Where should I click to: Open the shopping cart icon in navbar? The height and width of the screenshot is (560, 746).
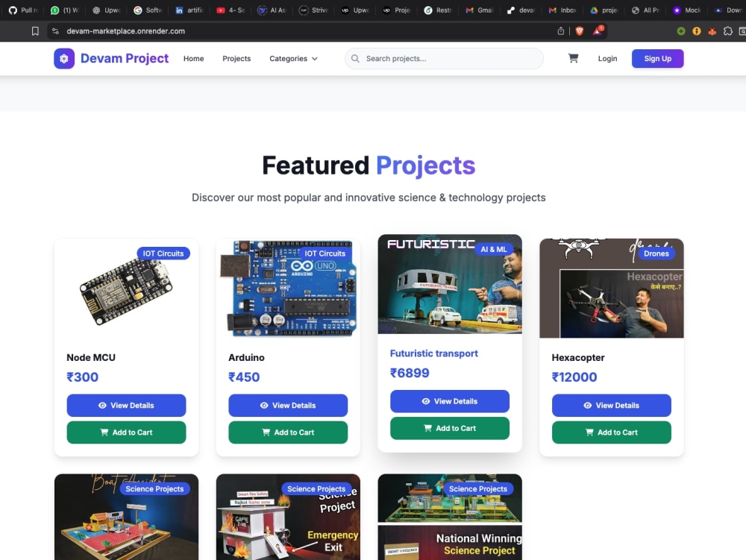coord(573,58)
